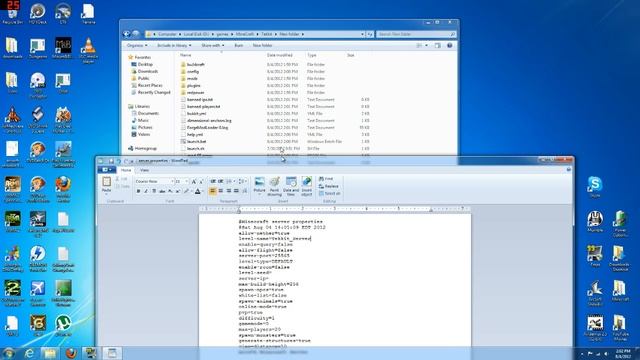Viewport: 640px width, 360px height.
Task: Click the level-name line in the document
Action: tap(275, 238)
